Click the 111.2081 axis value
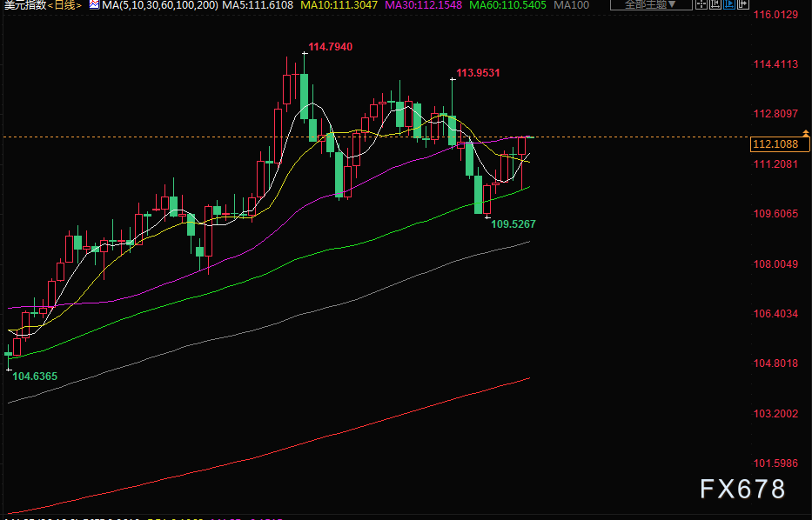This screenshot has height=520, width=812. pos(775,164)
